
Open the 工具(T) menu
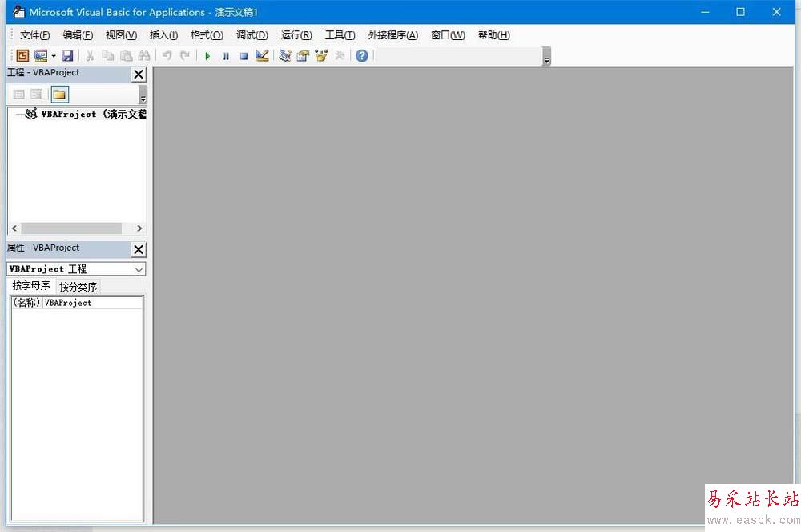[340, 35]
